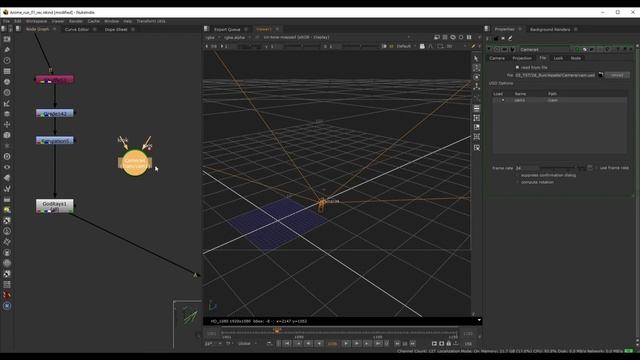Click the viewer wipe/paint brush icon
Viewport: 640px width, 360px height.
(x=473, y=46)
